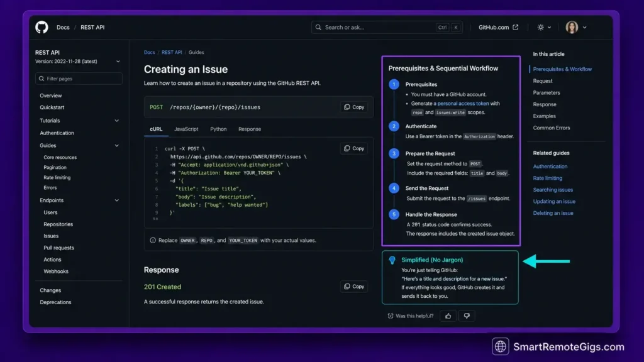Jump to Prerequisites & Workflow section
The height and width of the screenshot is (362, 644).
coord(562,69)
